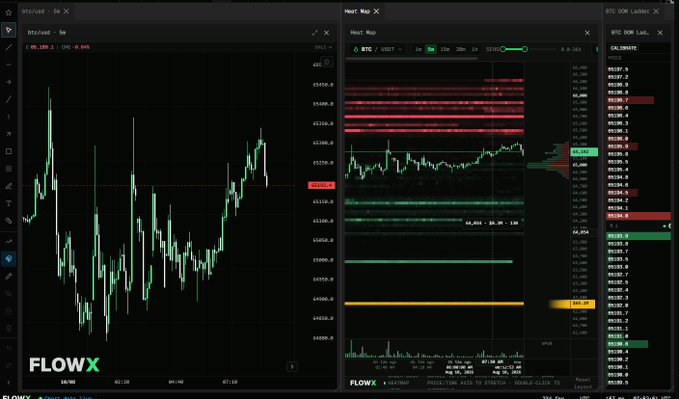
Task: Click the price scale settings icon atop axis
Action: pyautogui.click(x=327, y=62)
